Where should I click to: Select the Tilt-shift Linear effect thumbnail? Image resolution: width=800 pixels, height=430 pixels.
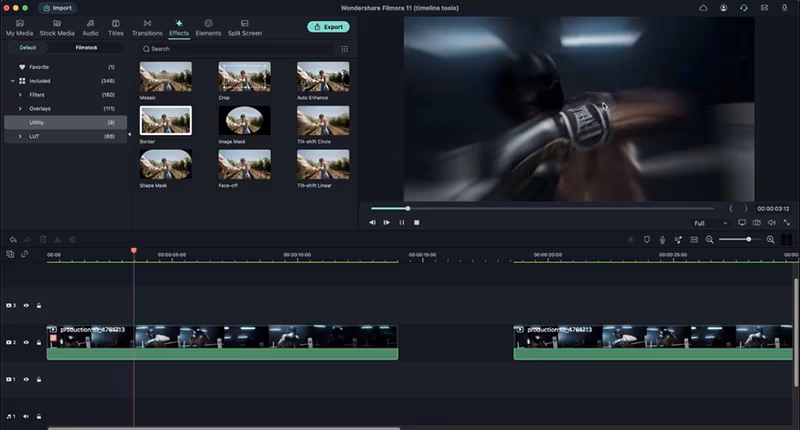tap(323, 164)
